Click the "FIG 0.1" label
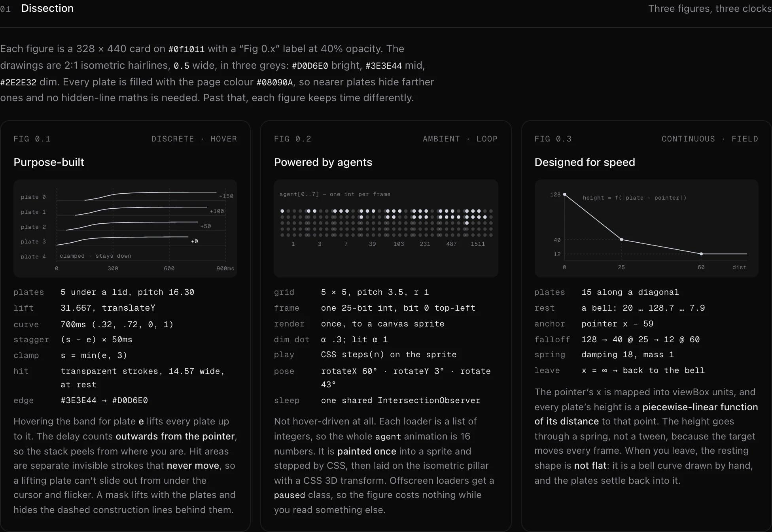This screenshot has width=772, height=532. (32, 139)
